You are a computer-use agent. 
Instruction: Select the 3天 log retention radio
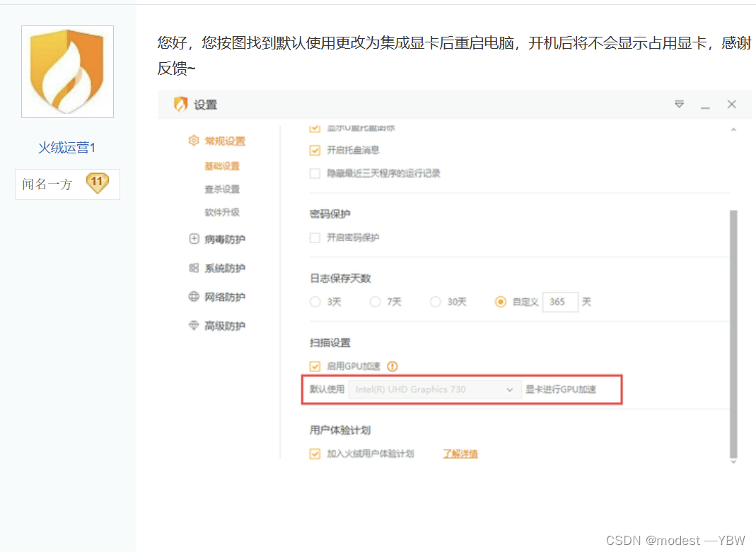tap(315, 302)
